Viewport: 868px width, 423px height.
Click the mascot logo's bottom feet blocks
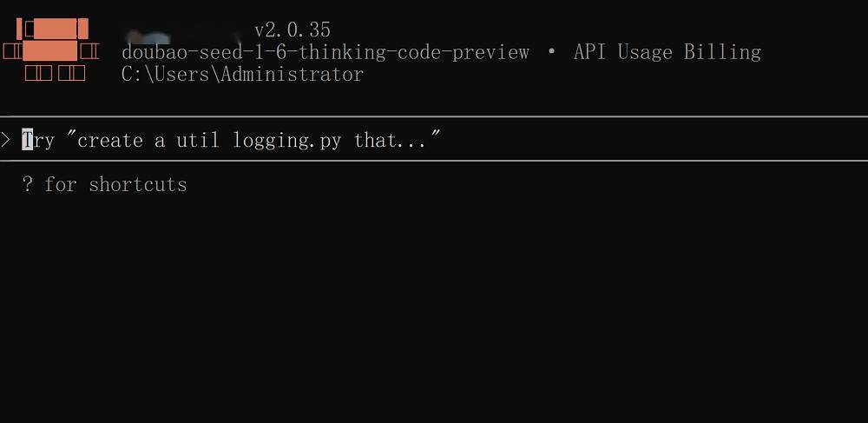(55, 74)
